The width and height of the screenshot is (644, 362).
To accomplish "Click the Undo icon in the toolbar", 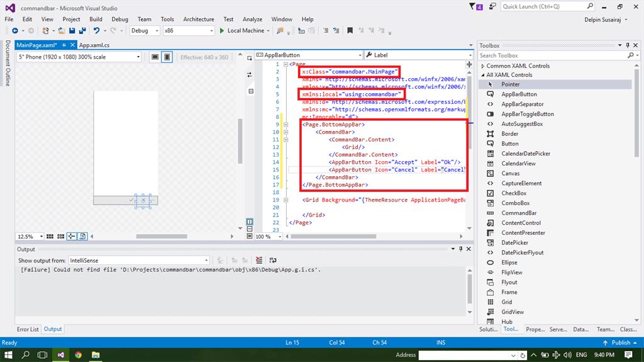I will point(96,30).
